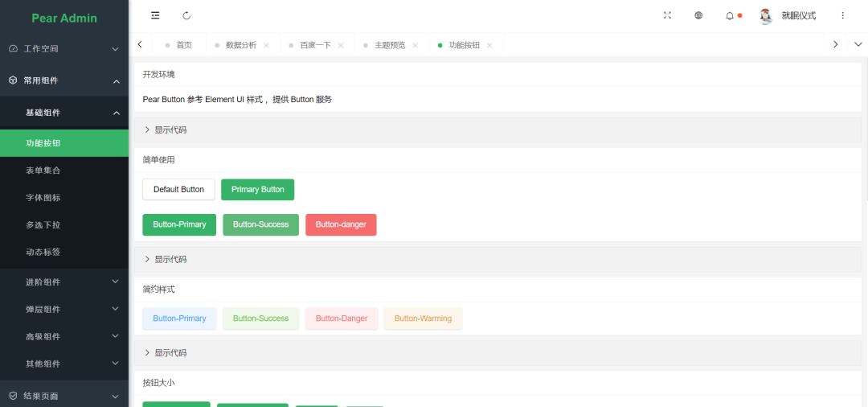Click the plain orange Button-Warming

[x=423, y=319]
